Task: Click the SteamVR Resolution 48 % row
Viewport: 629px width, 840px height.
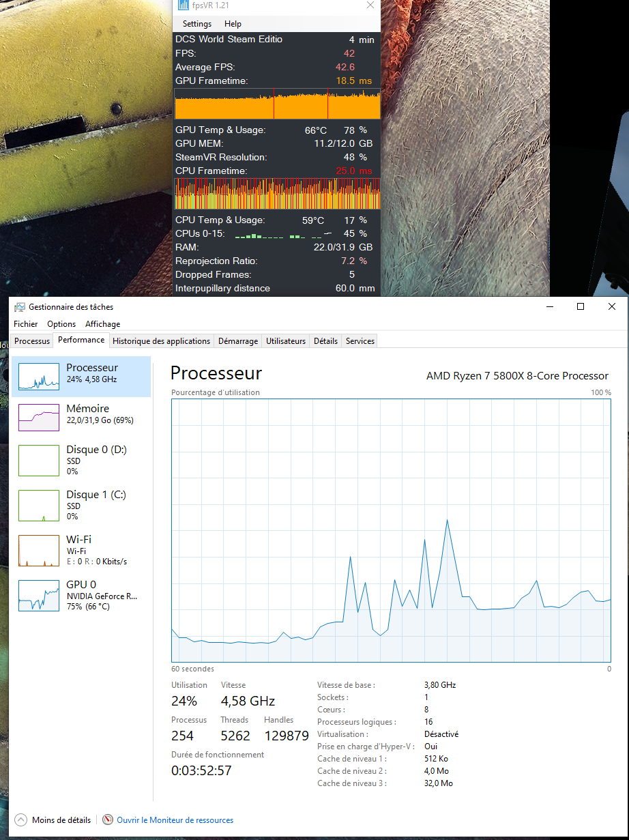Action: (x=278, y=157)
